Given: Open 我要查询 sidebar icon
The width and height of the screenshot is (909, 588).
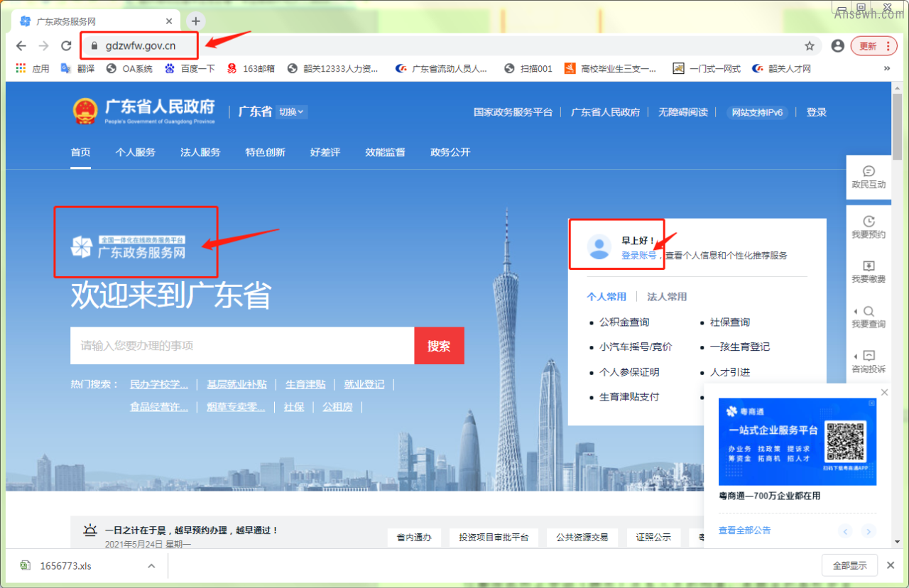Looking at the screenshot, I should (x=869, y=317).
